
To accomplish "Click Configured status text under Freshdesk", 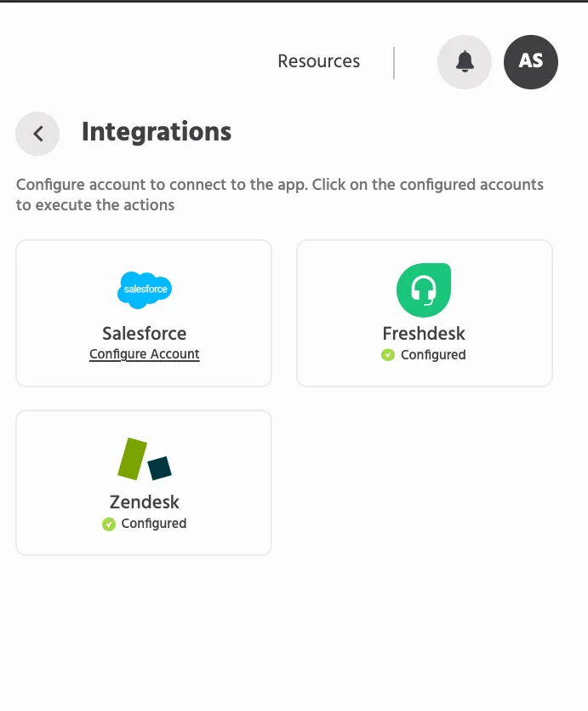I will tap(433, 354).
